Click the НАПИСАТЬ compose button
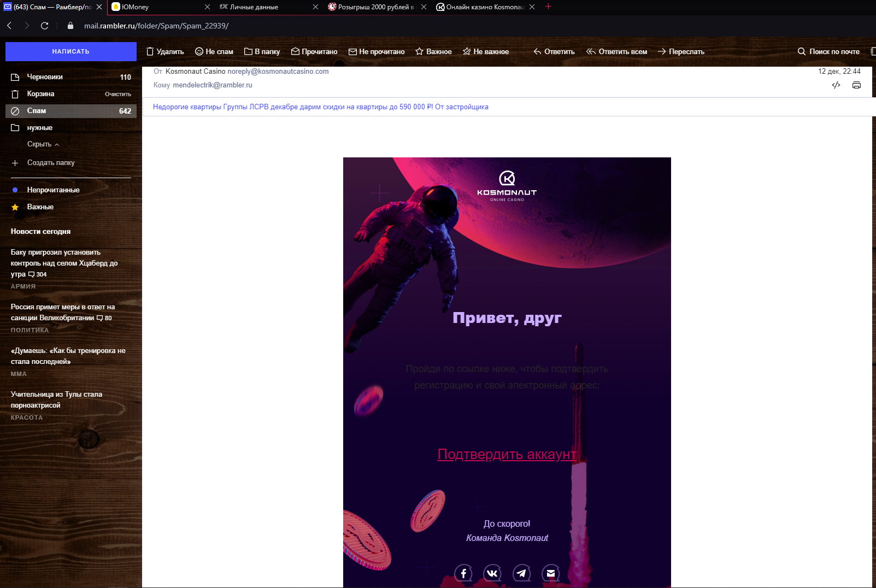 [x=71, y=51]
